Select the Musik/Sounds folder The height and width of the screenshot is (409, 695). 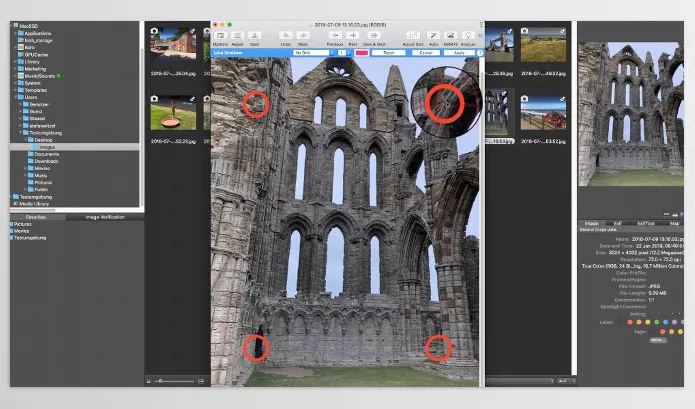36,76
